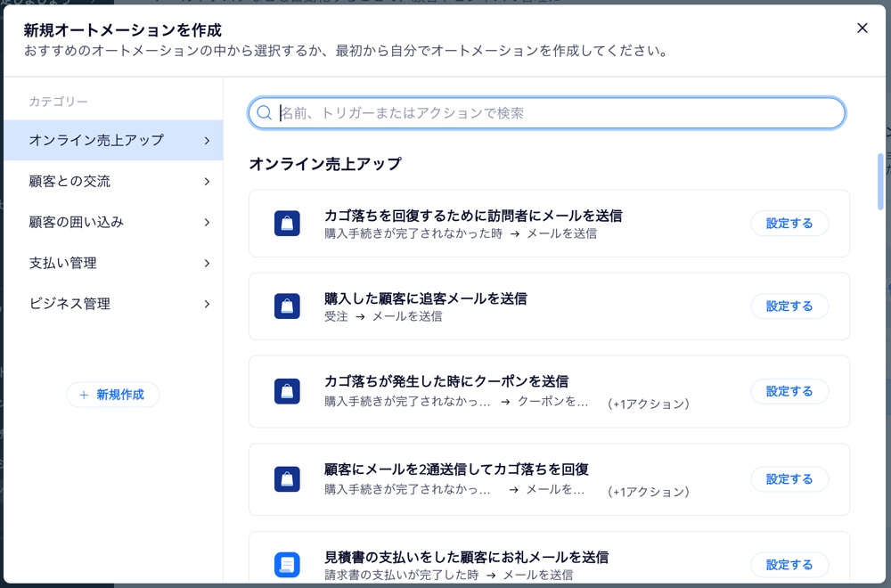
Task: Click the vertical scrollbar of the automation list
Action: (880, 182)
